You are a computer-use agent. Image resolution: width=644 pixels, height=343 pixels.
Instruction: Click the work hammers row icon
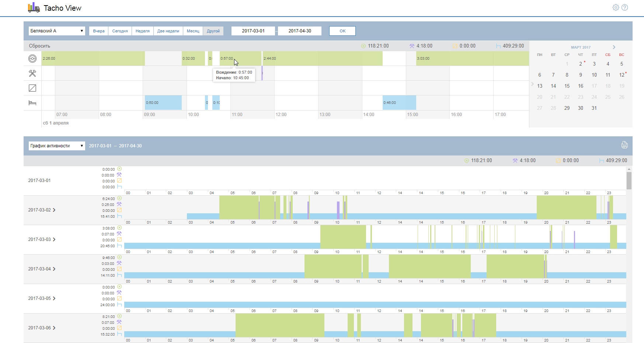[32, 73]
